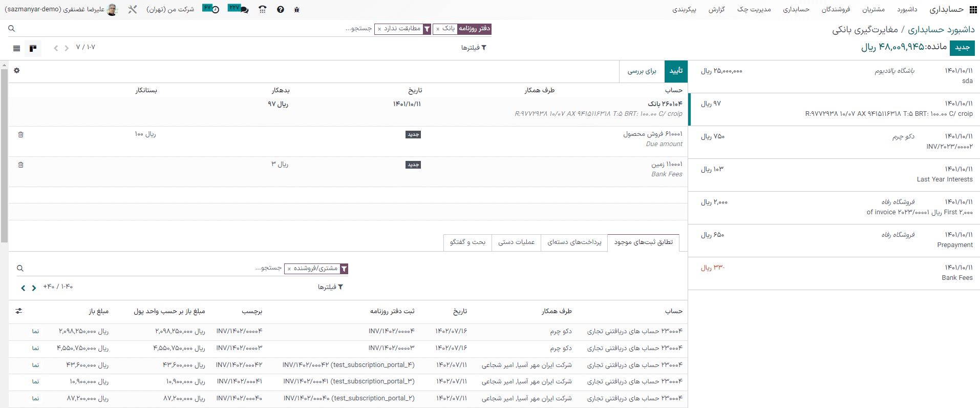The image size is (980, 408).
Task: Click the gear settings icon in reconciliation panel
Action: pyautogui.click(x=16, y=71)
